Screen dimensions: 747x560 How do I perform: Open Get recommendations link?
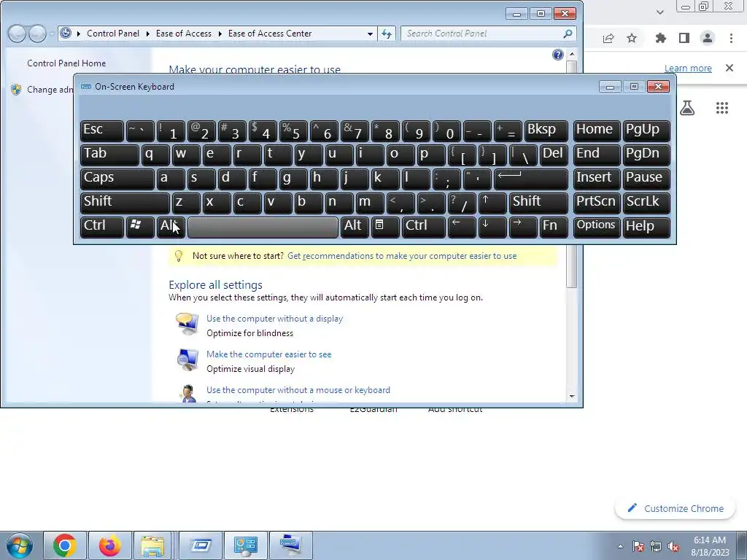402,256
